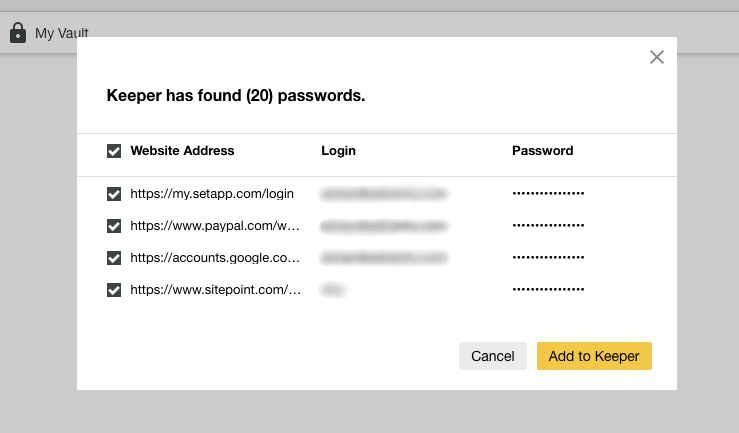The image size is (739, 433).
Task: Open the My Vault label
Action: (61, 33)
